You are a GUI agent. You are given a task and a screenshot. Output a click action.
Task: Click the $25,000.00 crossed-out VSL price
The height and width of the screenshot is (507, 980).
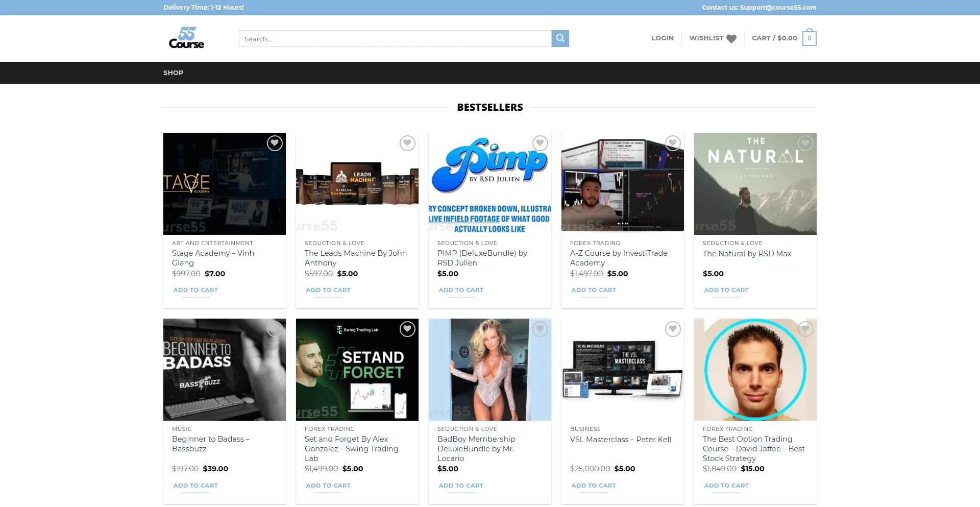[x=590, y=469]
